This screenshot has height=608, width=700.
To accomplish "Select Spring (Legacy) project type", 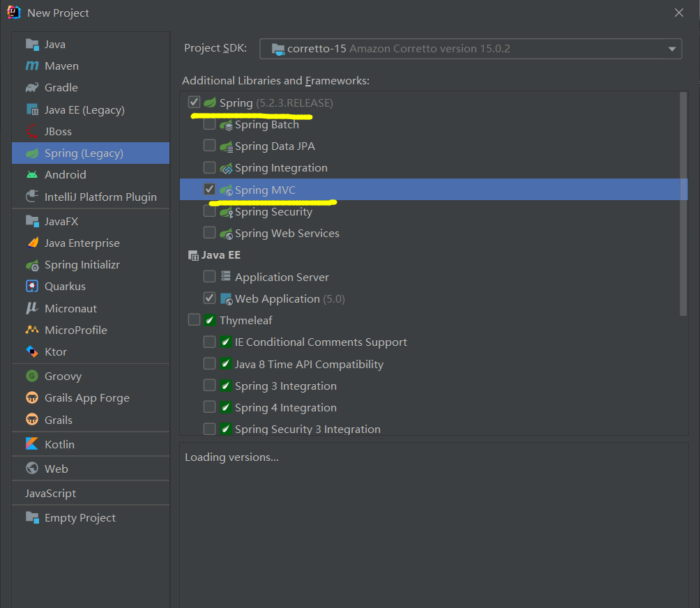I will tap(91, 153).
